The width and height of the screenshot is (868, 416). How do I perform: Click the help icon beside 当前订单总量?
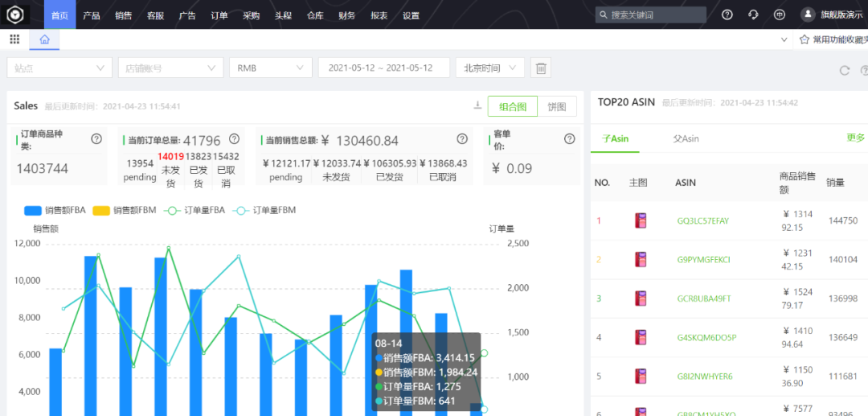[x=235, y=139]
